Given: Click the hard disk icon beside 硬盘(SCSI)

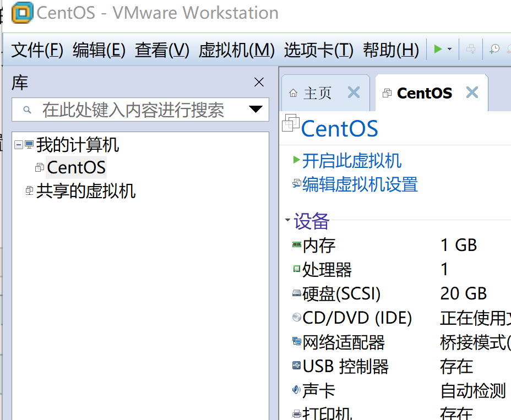Looking at the screenshot, I should [x=297, y=293].
